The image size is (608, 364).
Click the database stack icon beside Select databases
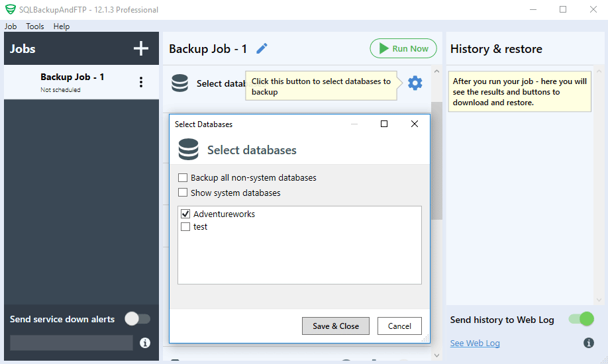[x=180, y=83]
